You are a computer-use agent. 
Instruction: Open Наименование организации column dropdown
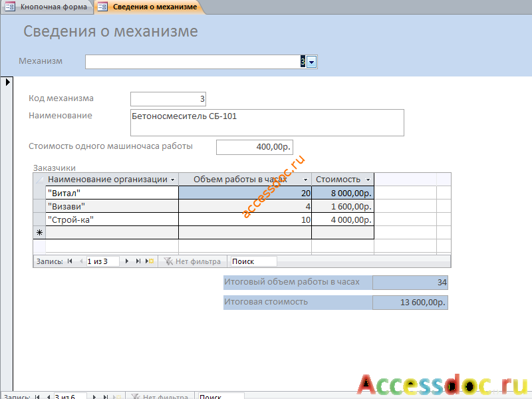[172, 180]
